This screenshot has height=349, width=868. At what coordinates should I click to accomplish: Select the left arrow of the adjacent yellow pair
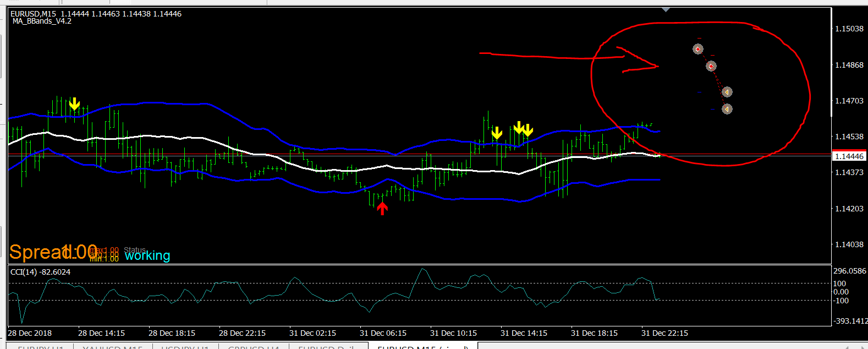518,128
